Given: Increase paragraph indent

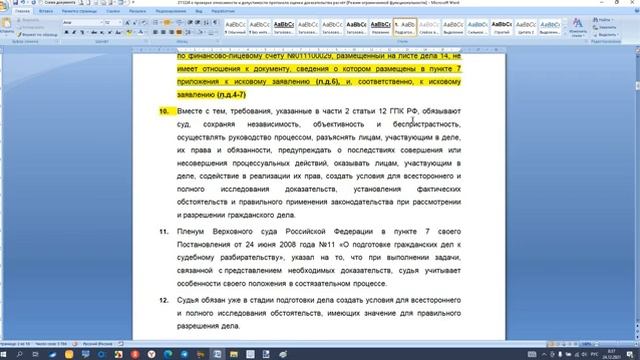Looking at the screenshot, I should 198,23.
